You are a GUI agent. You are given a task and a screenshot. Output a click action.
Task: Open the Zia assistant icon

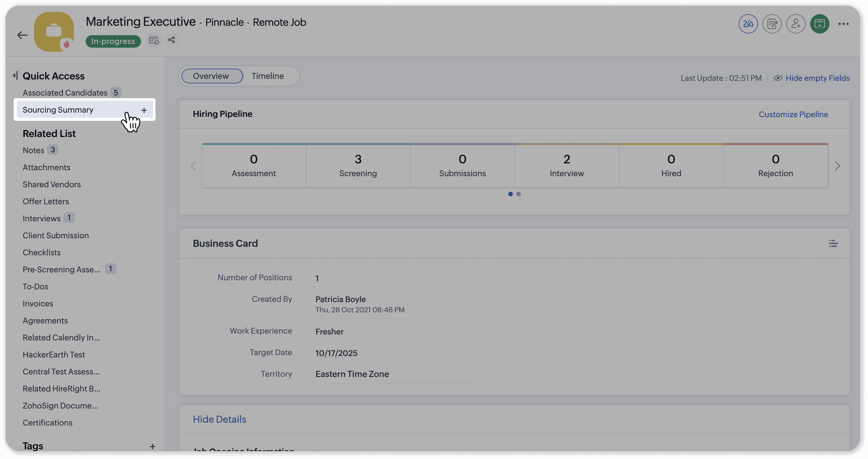click(x=748, y=24)
